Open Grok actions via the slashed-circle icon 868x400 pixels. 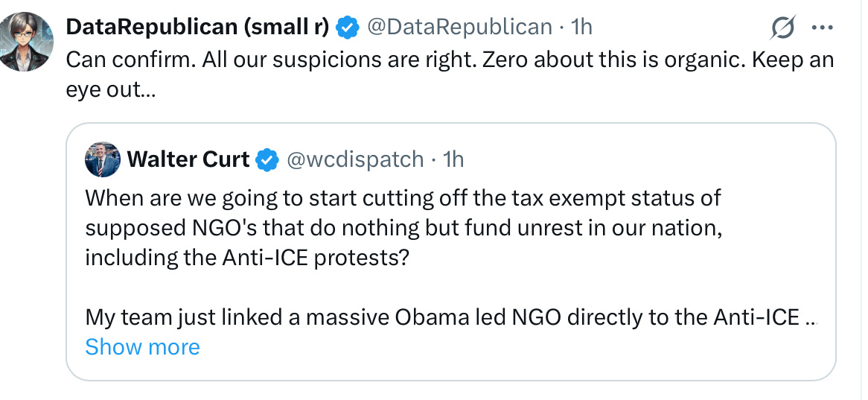[784, 29]
